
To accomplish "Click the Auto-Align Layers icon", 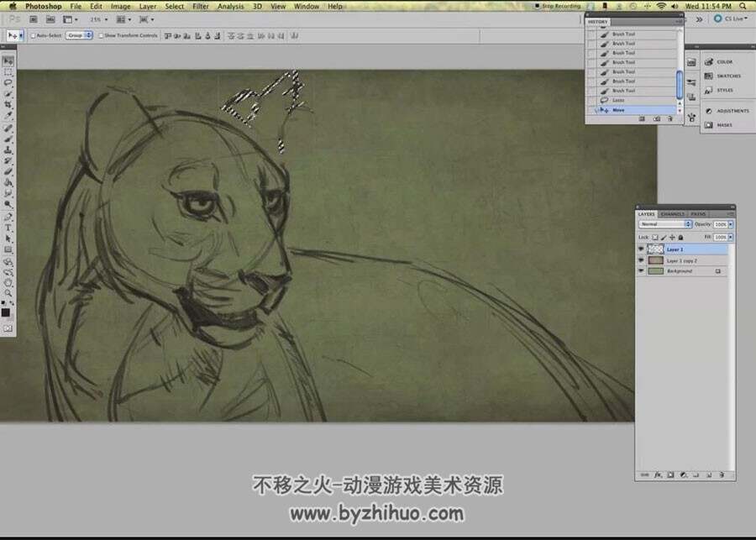I will pyautogui.click(x=295, y=35).
